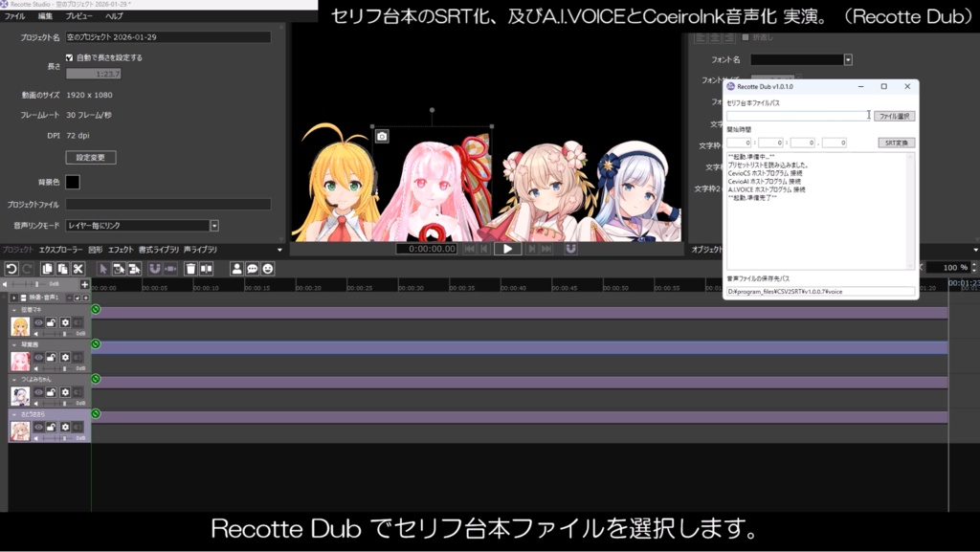Open gear settings of 琴葉茜 track
The image size is (980, 552).
pyautogui.click(x=65, y=358)
